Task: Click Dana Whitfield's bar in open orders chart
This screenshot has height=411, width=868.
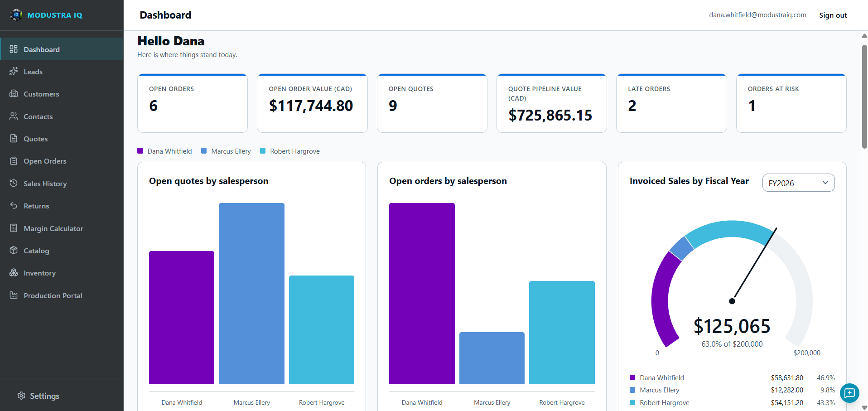Action: click(422, 294)
